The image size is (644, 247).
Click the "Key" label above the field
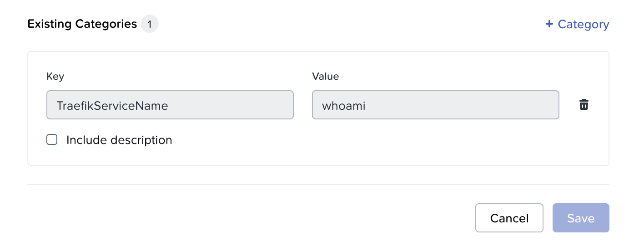pyautogui.click(x=55, y=77)
